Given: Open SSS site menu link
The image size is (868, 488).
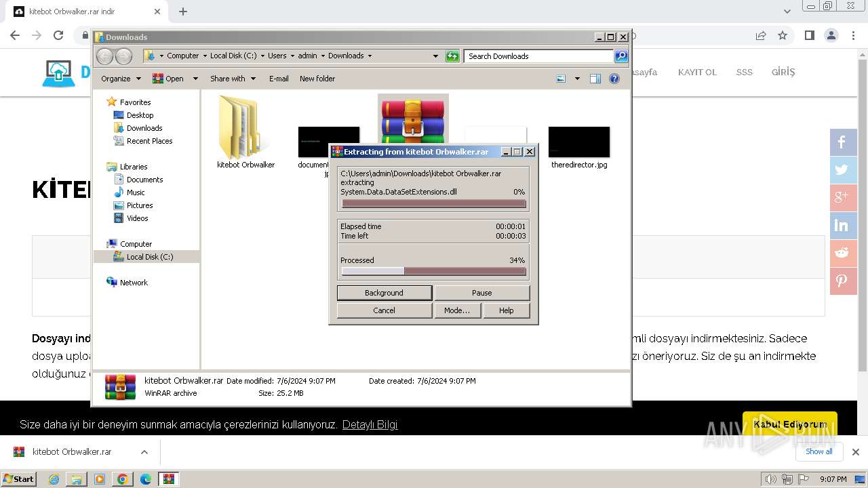Looking at the screenshot, I should coord(745,73).
